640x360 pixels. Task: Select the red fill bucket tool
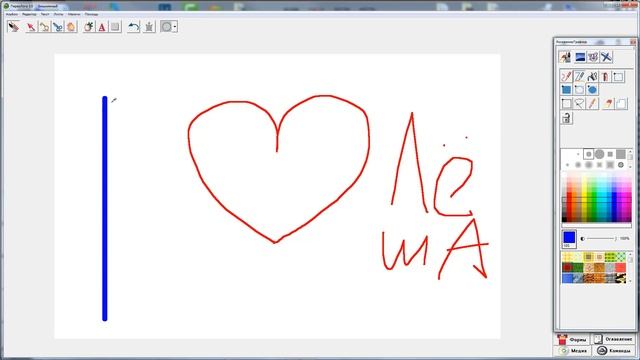click(605, 76)
